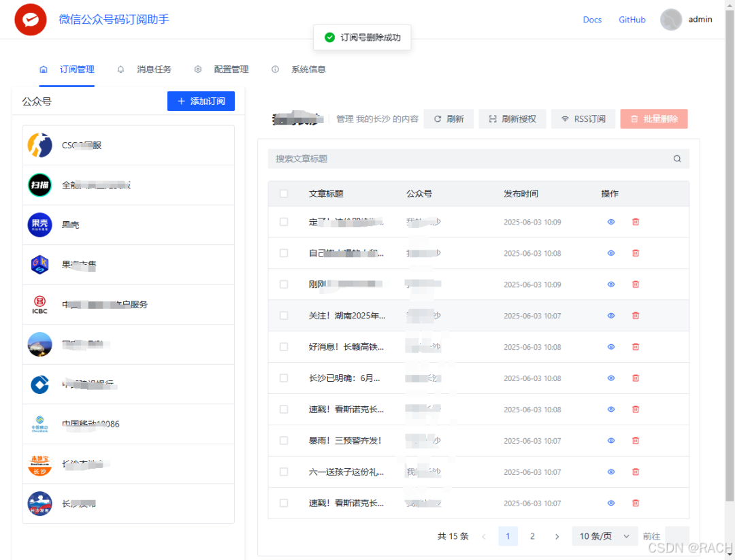This screenshot has width=735, height=560.
Task: Select the 中国移动10086 account logo
Action: point(40,424)
